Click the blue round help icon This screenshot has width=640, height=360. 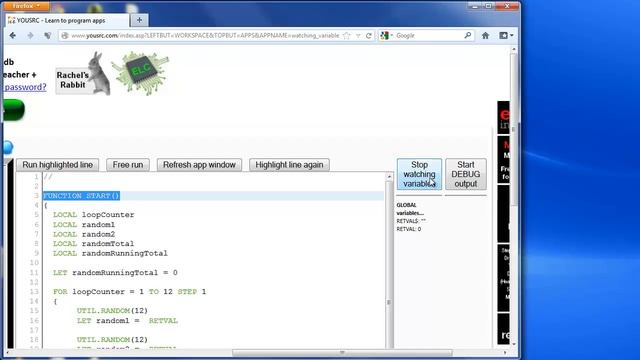[8, 147]
